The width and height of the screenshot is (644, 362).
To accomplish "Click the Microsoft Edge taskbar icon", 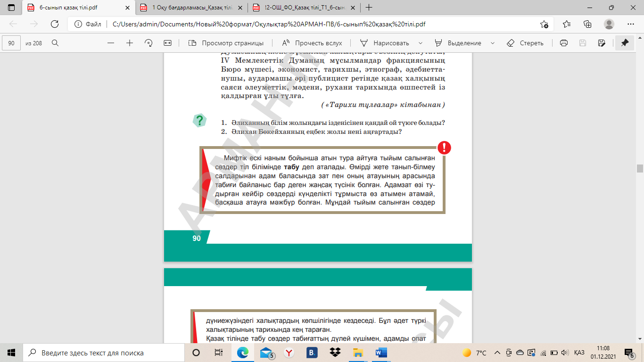I will [x=243, y=353].
